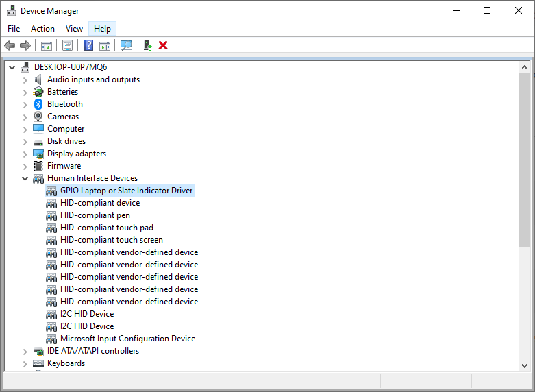The width and height of the screenshot is (535, 392).
Task: Select GPIO Laptop or Slate Indicator Driver
Action: [126, 191]
